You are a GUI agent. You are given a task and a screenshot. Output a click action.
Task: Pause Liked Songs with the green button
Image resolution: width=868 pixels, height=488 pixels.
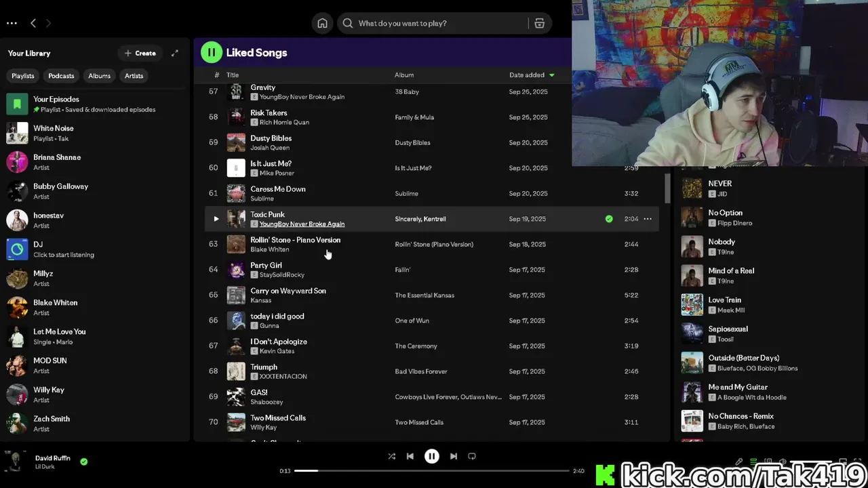(212, 52)
